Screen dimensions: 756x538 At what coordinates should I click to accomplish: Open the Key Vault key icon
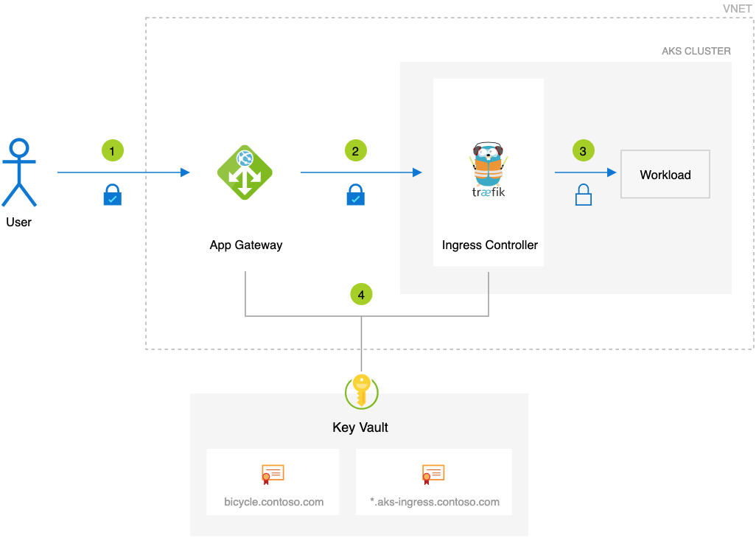click(x=360, y=393)
